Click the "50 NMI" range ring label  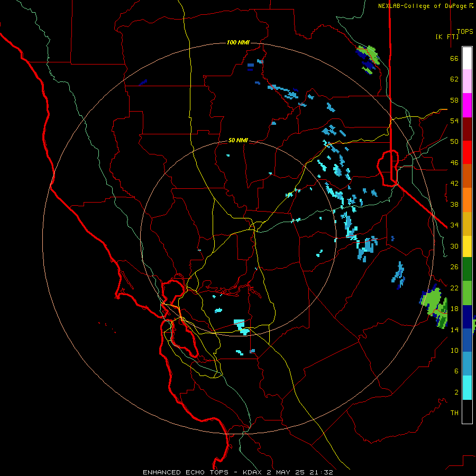(238, 140)
